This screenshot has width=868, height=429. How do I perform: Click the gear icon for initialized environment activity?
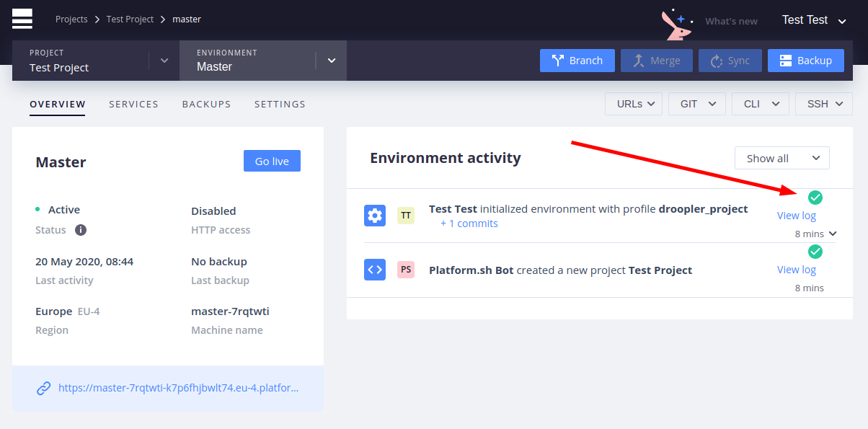click(375, 216)
